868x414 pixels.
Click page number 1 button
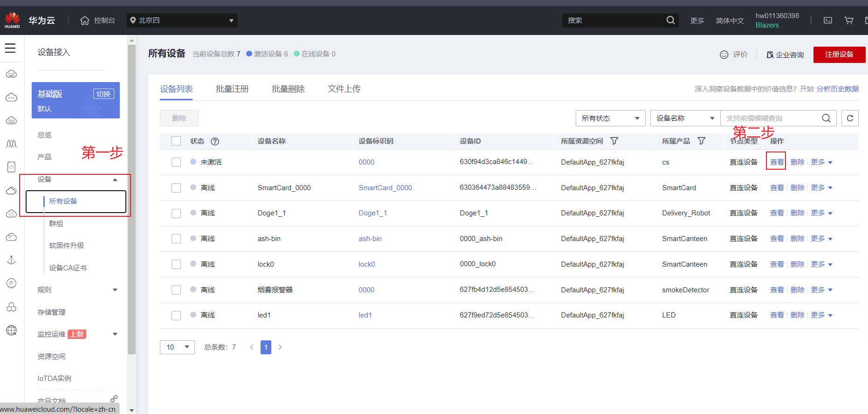266,347
